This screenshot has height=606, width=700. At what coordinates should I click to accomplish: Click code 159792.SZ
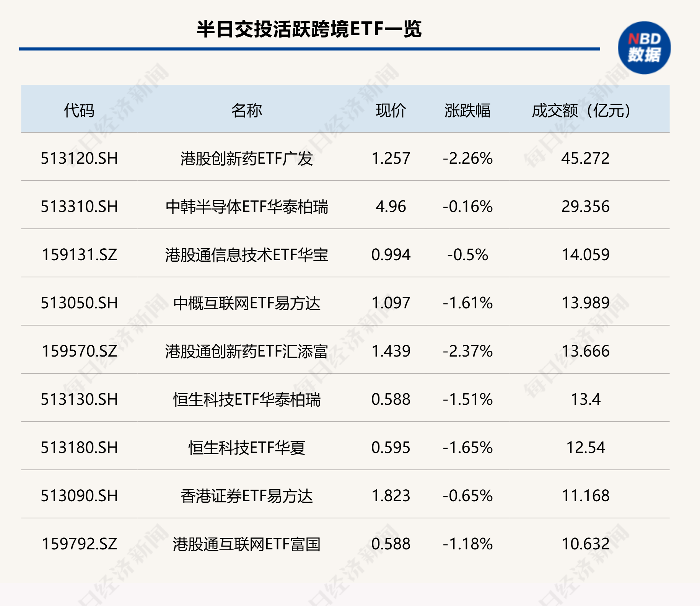tap(79, 544)
